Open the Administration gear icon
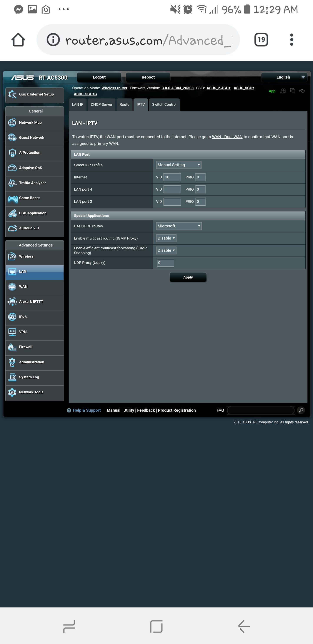Viewport: 313px width, 644px height. (12, 362)
